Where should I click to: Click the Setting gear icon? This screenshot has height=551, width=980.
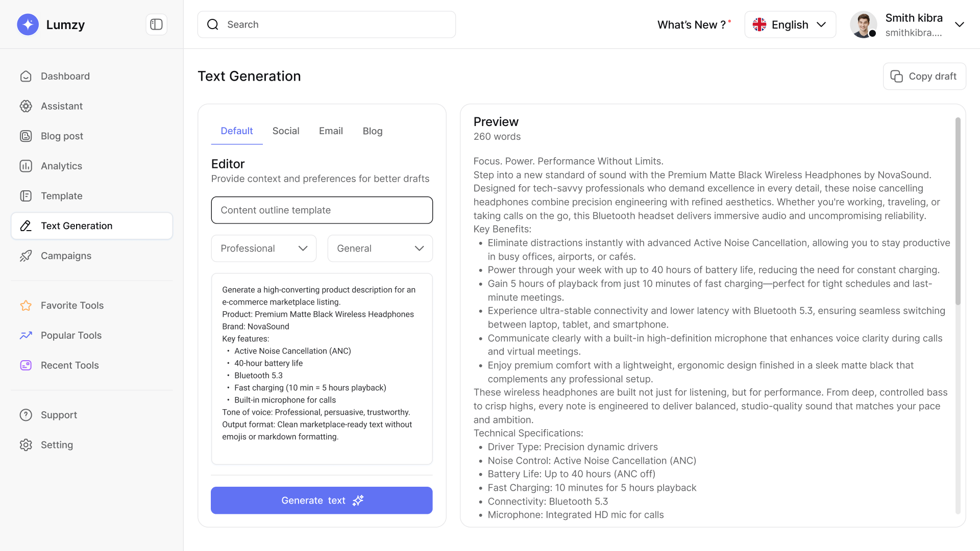click(26, 445)
